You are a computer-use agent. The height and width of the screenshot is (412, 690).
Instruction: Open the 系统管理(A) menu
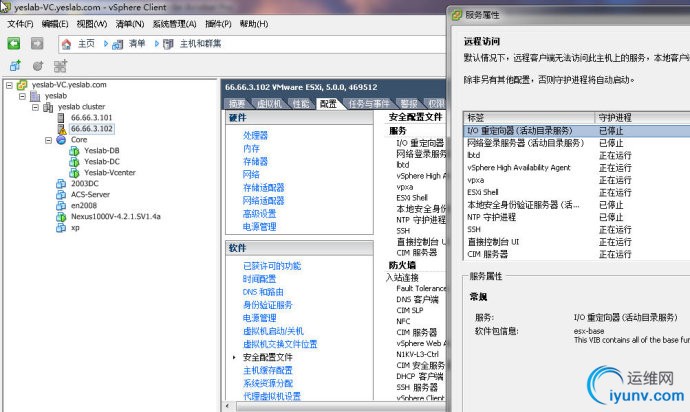(174, 24)
